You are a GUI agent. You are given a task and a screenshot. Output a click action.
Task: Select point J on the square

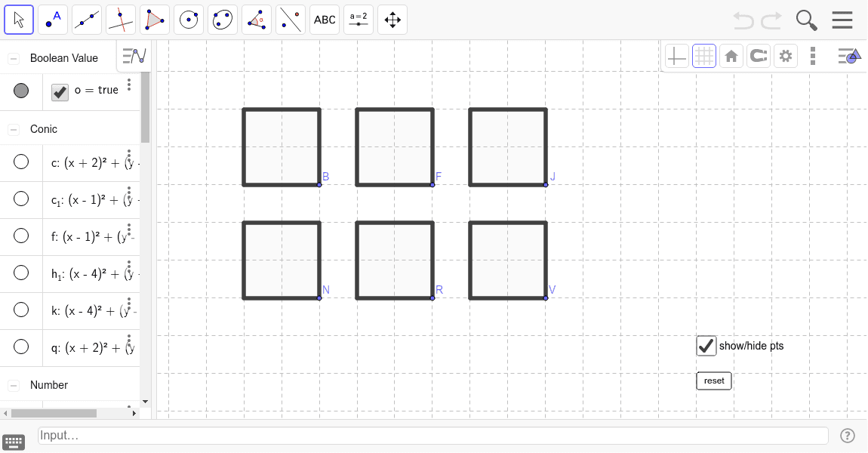click(x=545, y=185)
